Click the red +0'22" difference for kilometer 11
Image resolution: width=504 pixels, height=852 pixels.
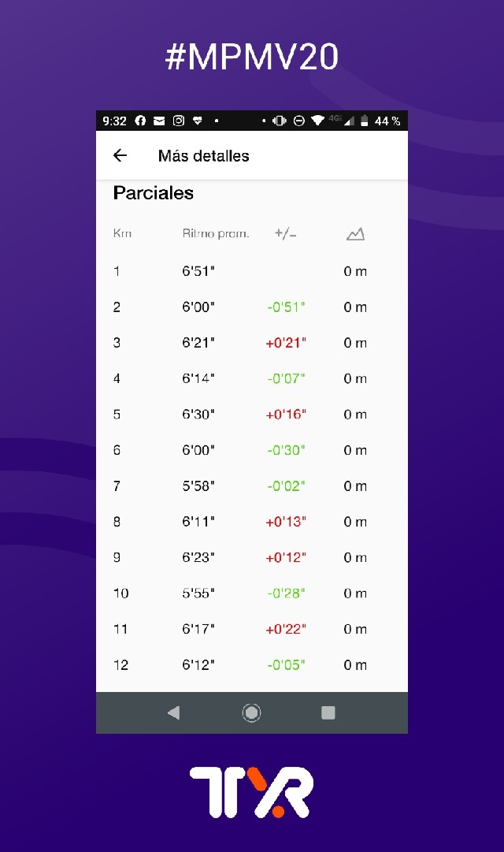tap(286, 629)
